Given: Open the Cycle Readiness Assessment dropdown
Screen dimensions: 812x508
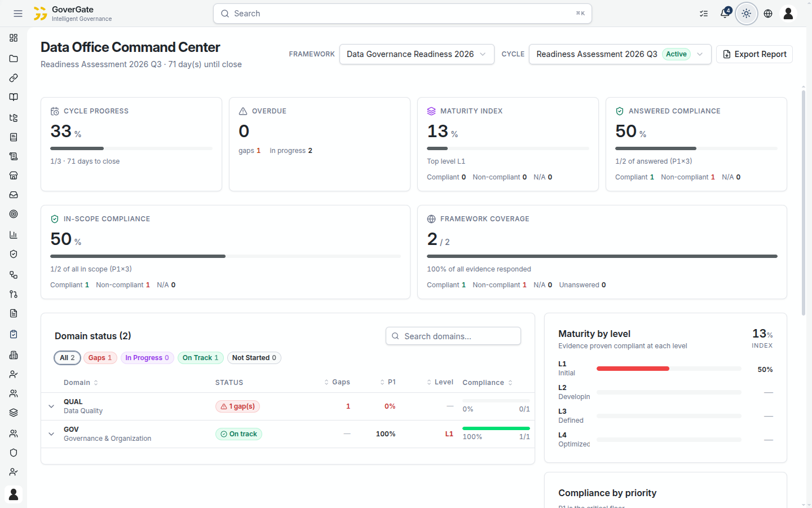Looking at the screenshot, I should pyautogui.click(x=620, y=54).
